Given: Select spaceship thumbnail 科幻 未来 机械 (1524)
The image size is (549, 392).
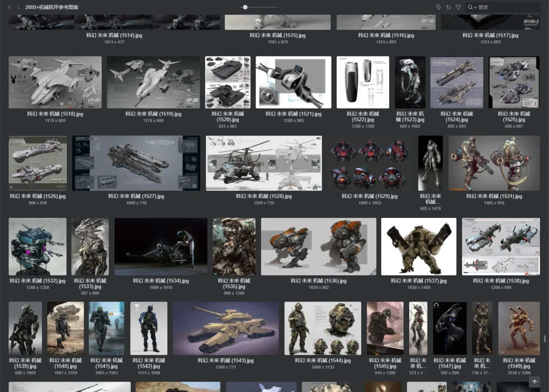Looking at the screenshot, I should [x=457, y=82].
